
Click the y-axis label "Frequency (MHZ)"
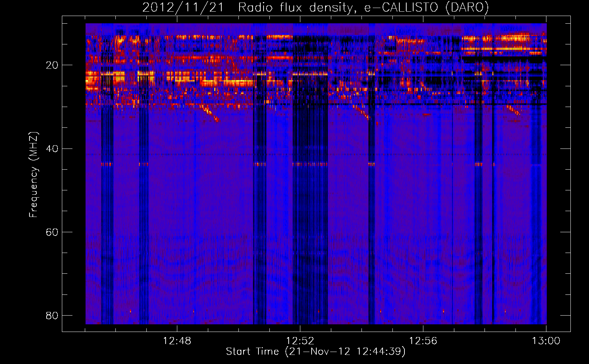point(33,175)
